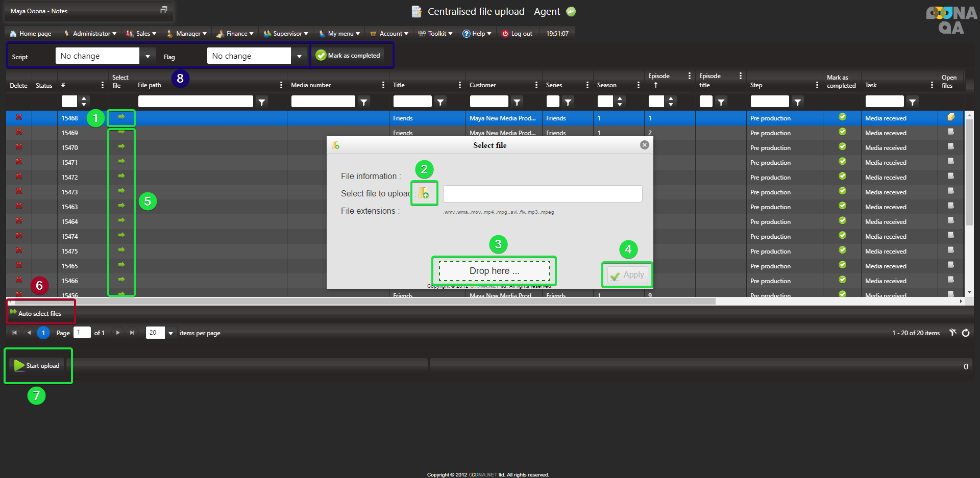
Task: Click the File path filter funnel icon
Action: coord(262,102)
